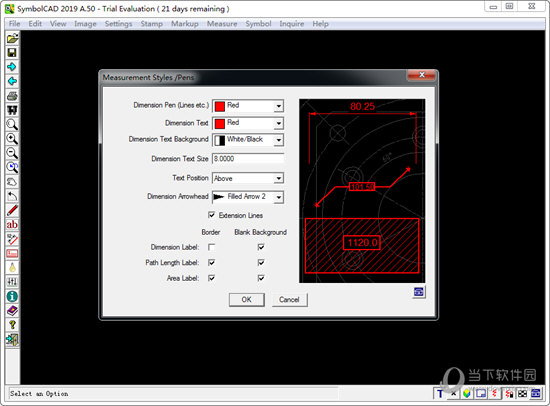Click the red zigzag with lock icon
The height and width of the screenshot is (406, 550).
[509, 394]
